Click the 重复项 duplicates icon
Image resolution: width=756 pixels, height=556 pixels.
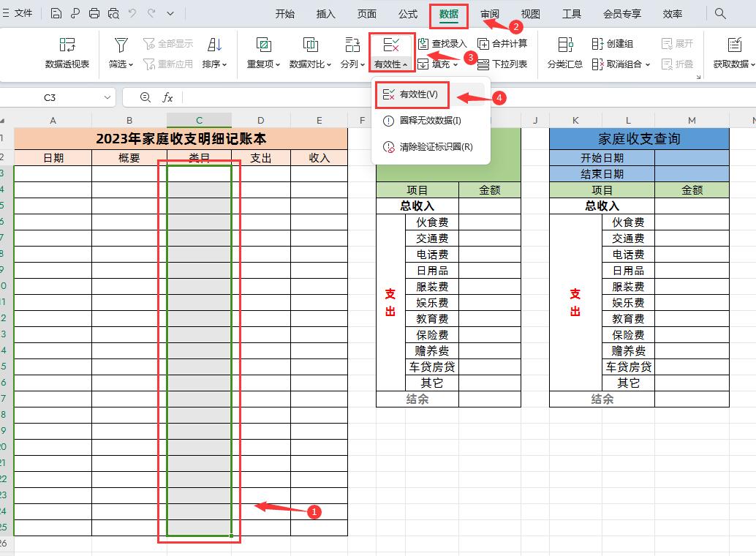click(x=263, y=45)
